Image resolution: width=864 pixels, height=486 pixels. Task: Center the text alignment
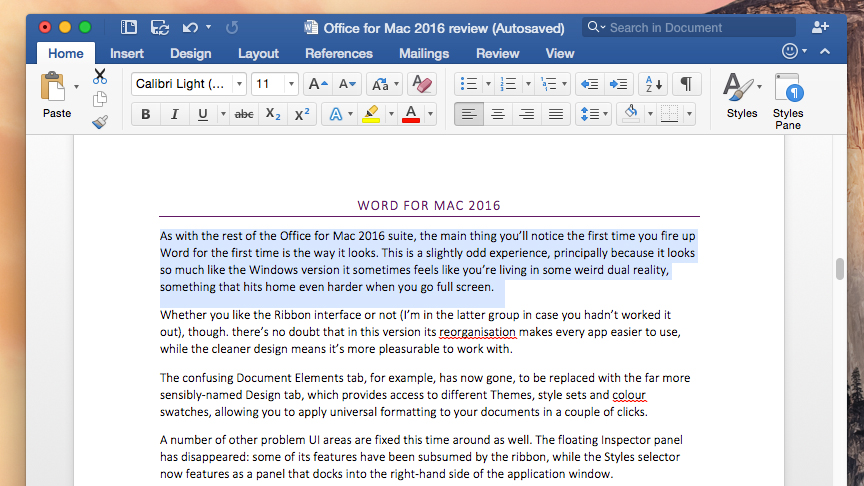tap(498, 114)
